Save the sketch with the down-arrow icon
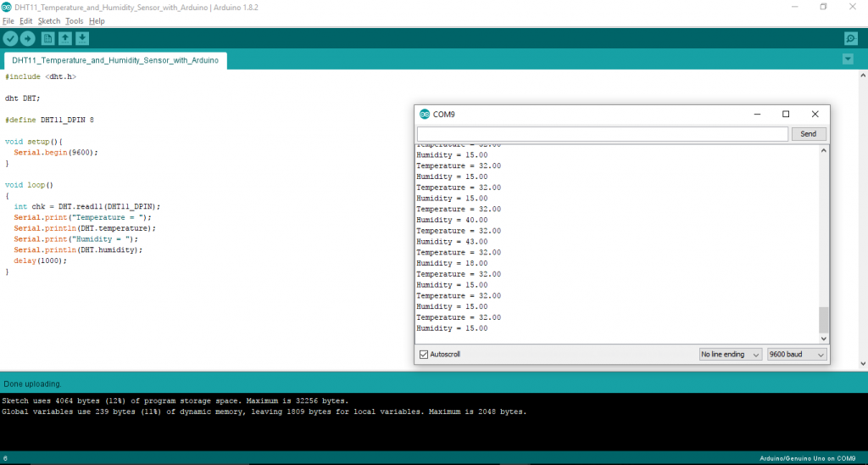Image resolution: width=868 pixels, height=465 pixels. pyautogui.click(x=82, y=38)
